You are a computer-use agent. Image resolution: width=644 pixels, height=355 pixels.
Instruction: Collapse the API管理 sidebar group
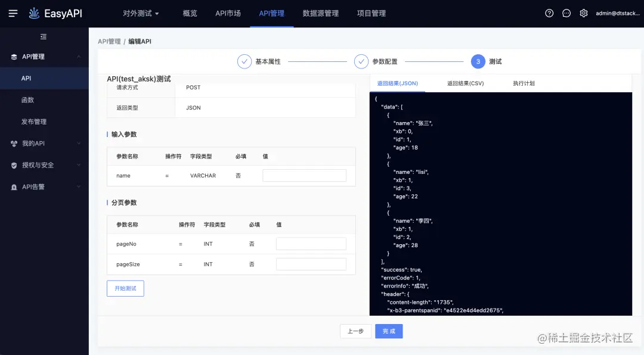click(79, 57)
